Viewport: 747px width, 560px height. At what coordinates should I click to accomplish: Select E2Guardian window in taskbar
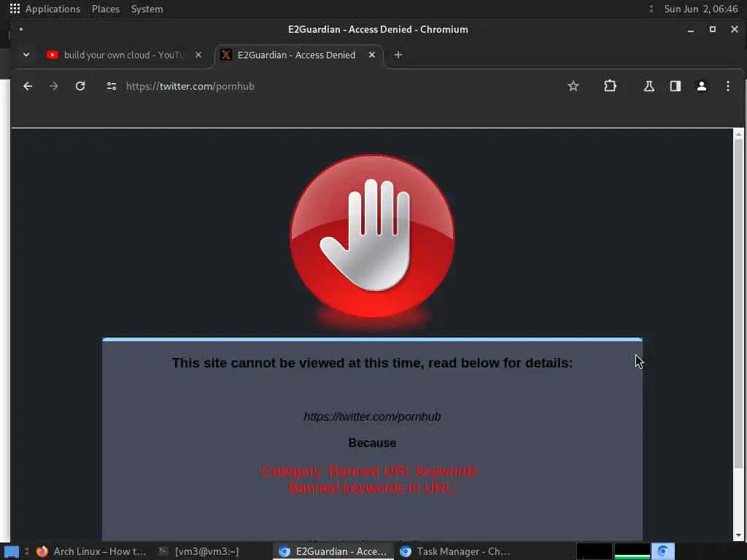[333, 551]
